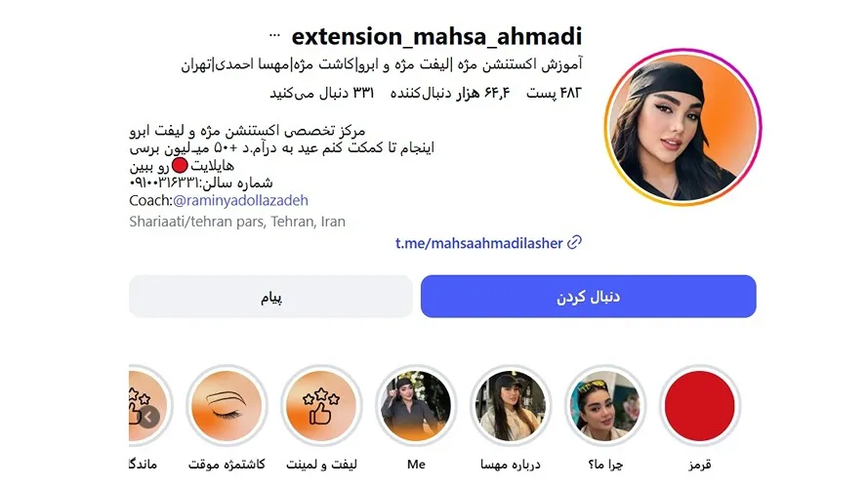Image resolution: width=868 pixels, height=488 pixels.
Task: Click the 'پیام' message button
Action: point(270,297)
